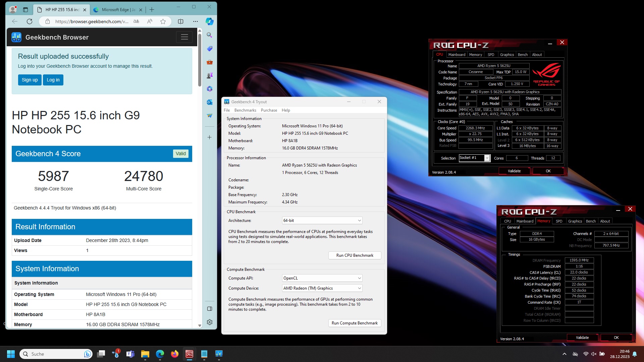
Task: Click OK in upper CPU-Z CPU window
Action: 548,171
